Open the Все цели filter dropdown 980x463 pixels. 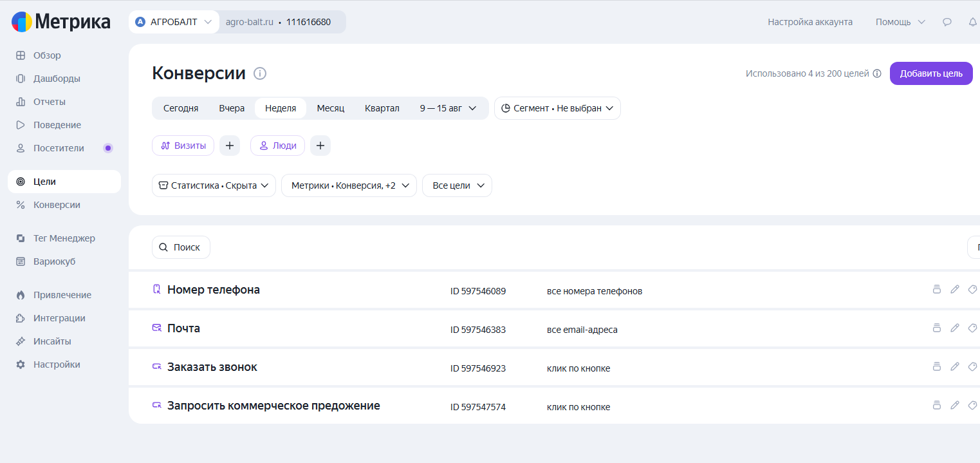[x=457, y=185]
